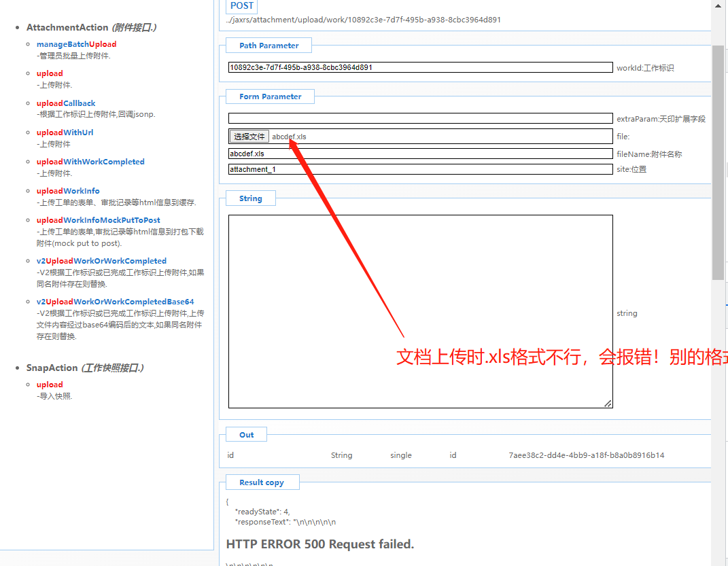Select the String section label

click(x=251, y=198)
